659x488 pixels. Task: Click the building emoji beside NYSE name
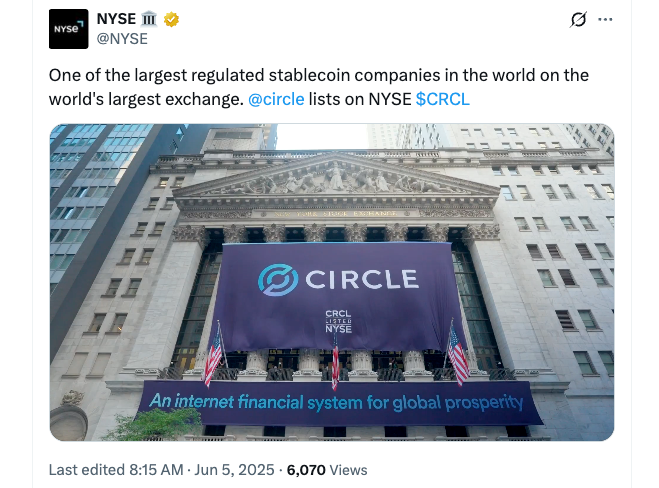(150, 20)
